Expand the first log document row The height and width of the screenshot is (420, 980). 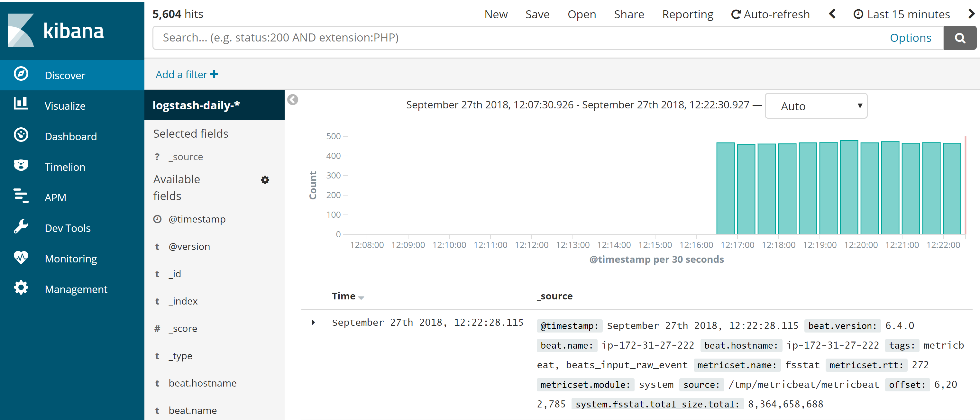click(x=313, y=323)
